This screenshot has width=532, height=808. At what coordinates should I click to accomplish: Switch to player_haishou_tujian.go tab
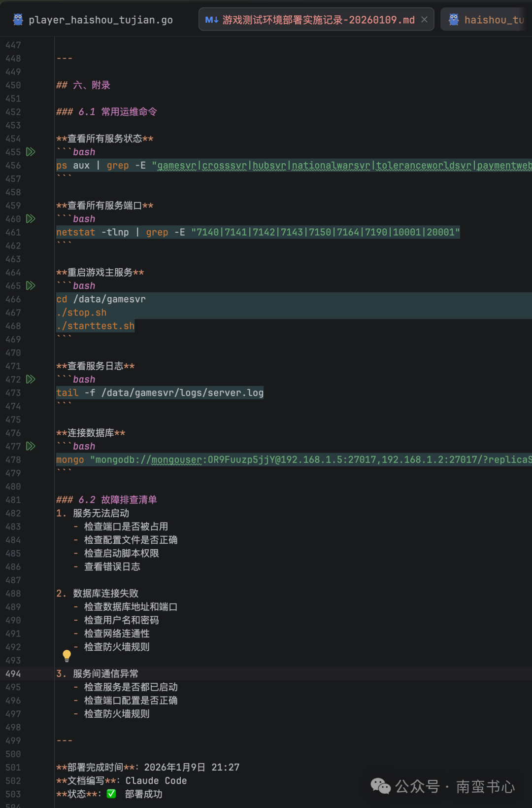[100, 20]
